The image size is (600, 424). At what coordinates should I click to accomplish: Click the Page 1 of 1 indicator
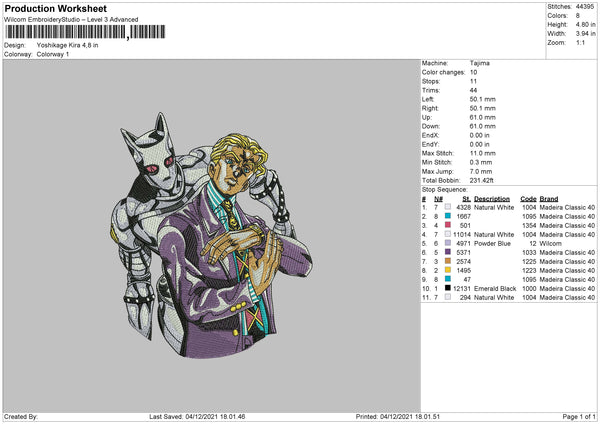579,416
